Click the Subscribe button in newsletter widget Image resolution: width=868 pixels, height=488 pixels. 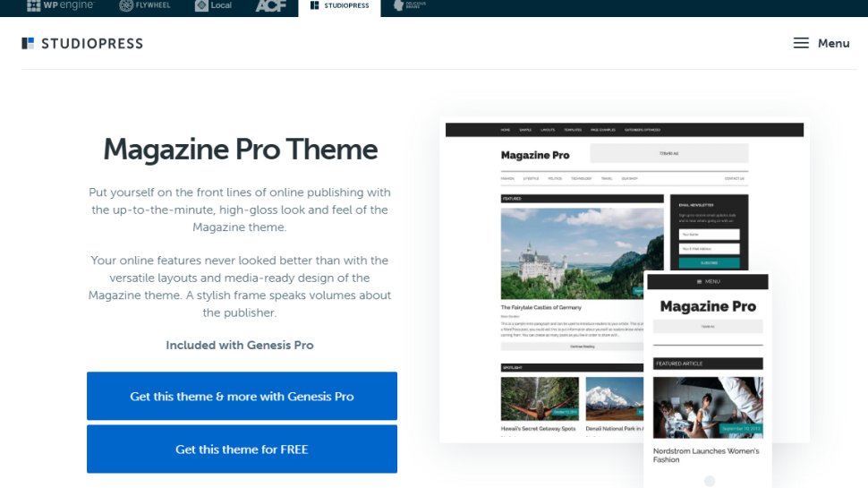point(709,262)
